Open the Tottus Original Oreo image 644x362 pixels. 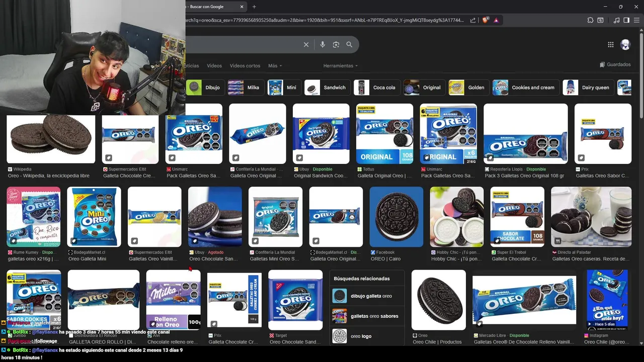point(384,134)
